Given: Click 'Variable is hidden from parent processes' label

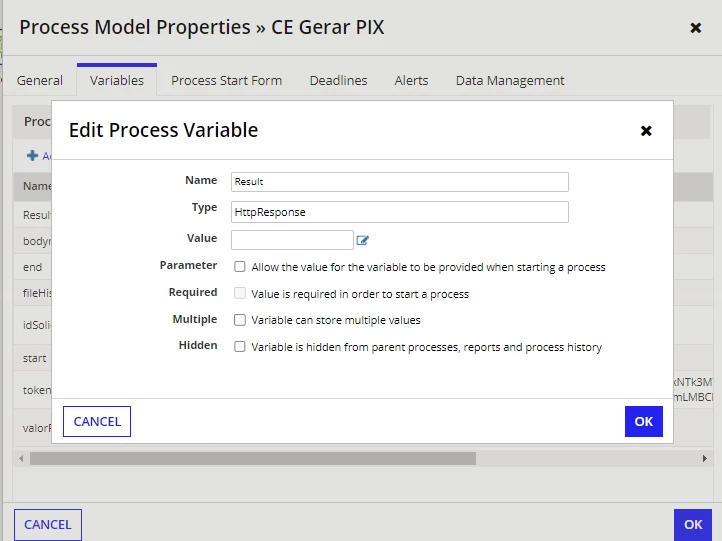Looking at the screenshot, I should pos(426,347).
